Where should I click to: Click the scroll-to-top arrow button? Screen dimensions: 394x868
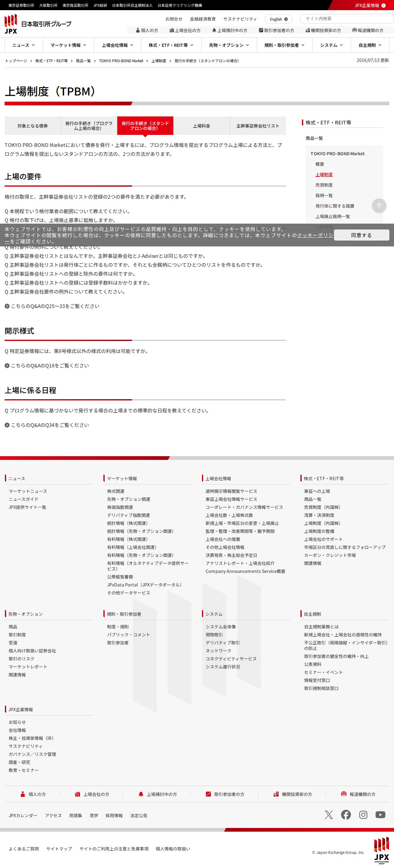pyautogui.click(x=379, y=205)
